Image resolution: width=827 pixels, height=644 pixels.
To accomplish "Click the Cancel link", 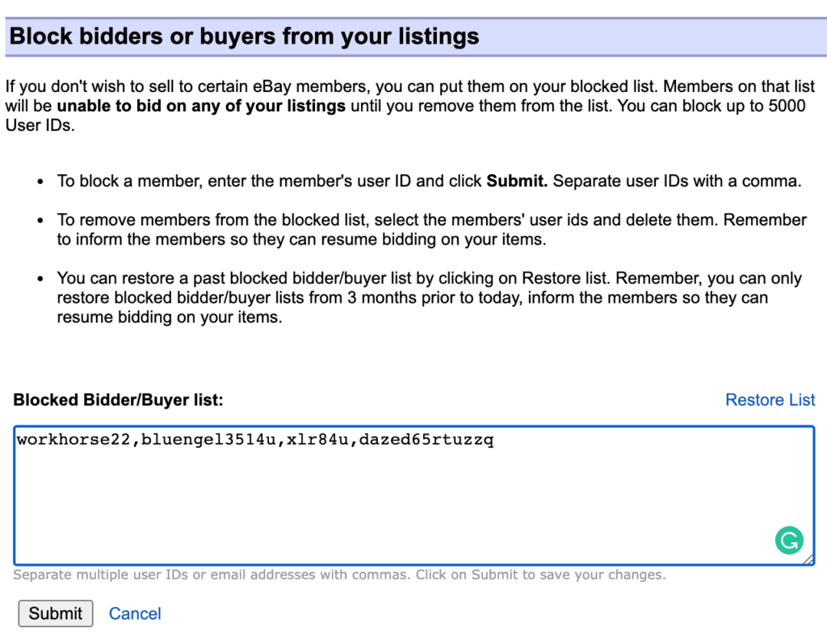I will (x=135, y=613).
